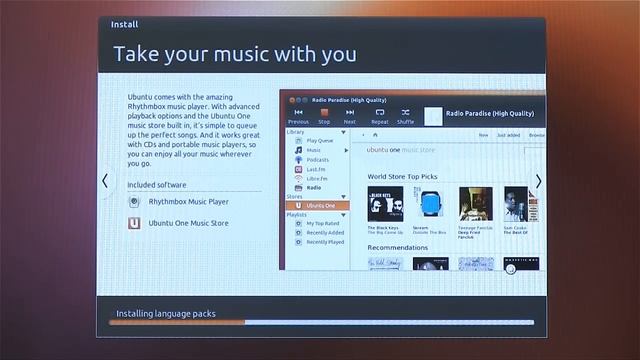Click the Libre.fm icon
The image size is (640, 360).
tap(298, 179)
